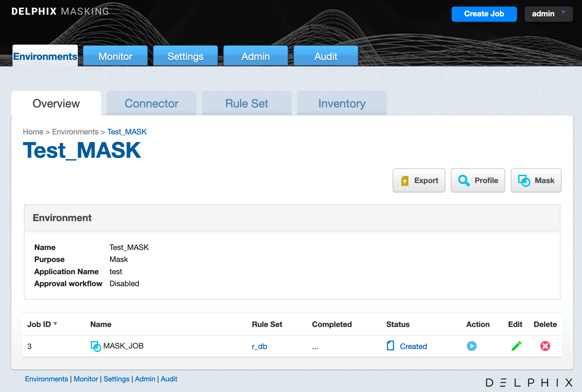Click Settings in the footer links
This screenshot has height=392, width=582.
coord(116,379)
